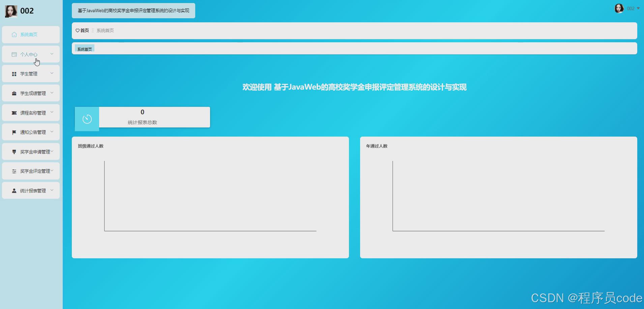Switch to the 系统首页 page tab
Image resolution: width=644 pixels, height=309 pixels.
85,49
